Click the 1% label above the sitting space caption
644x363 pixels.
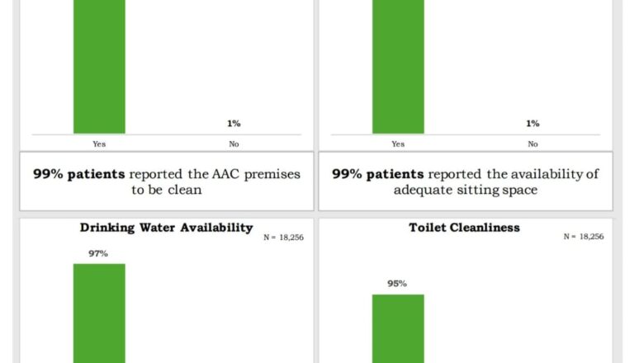coord(533,124)
